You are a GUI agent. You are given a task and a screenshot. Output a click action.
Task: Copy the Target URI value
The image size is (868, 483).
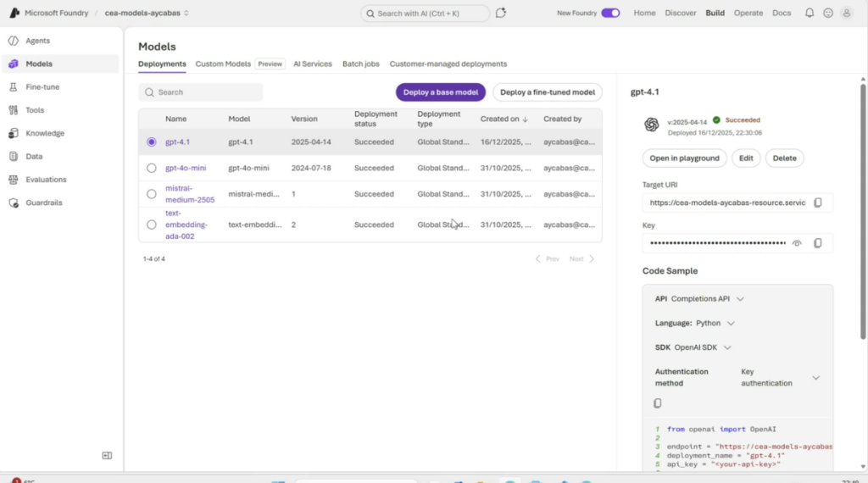[818, 203]
